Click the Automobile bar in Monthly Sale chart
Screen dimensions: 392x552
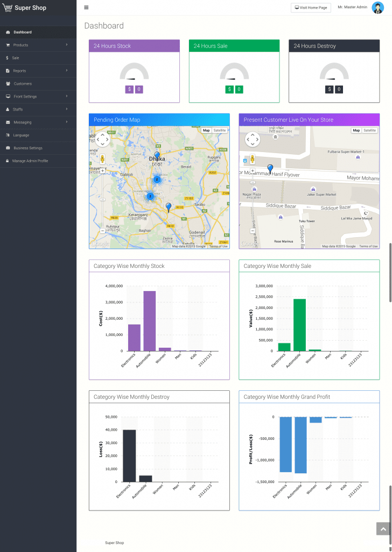pos(299,325)
